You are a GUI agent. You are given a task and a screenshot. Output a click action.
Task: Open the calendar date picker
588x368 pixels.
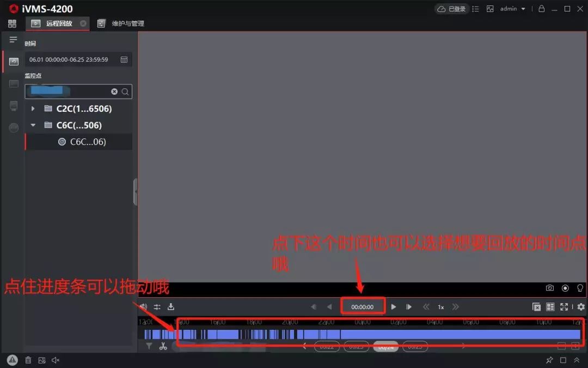(124, 59)
